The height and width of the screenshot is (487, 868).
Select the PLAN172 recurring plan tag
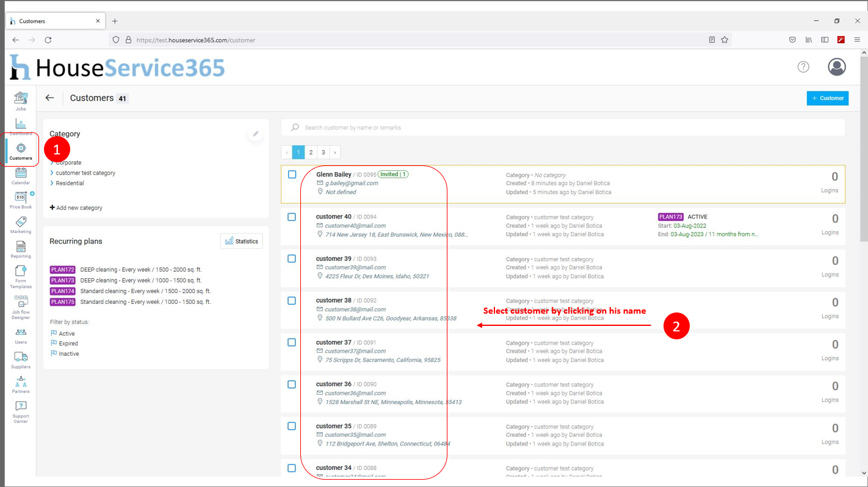click(63, 270)
